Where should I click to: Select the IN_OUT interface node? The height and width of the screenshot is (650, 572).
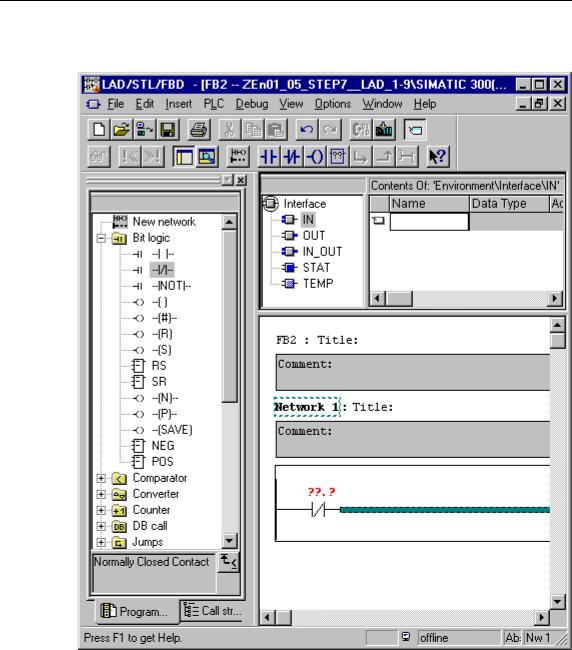(x=322, y=252)
